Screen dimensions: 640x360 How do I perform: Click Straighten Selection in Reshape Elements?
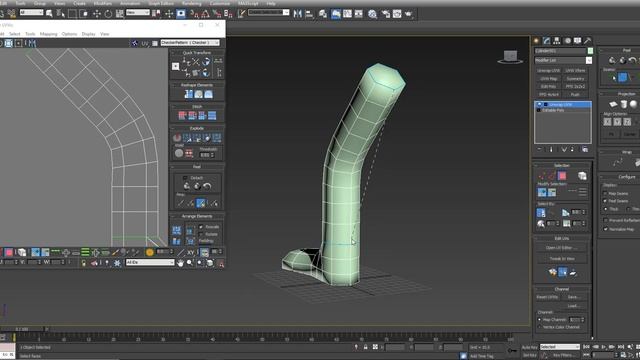[x=189, y=94]
